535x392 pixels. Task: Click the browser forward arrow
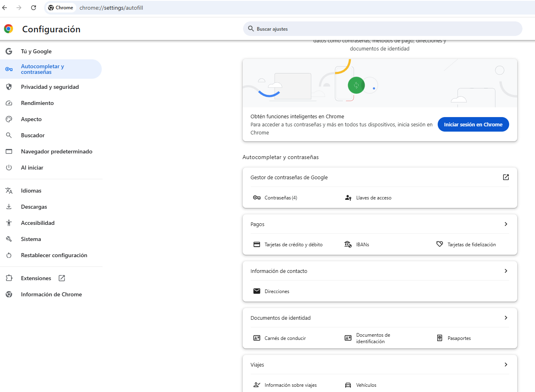pyautogui.click(x=19, y=8)
